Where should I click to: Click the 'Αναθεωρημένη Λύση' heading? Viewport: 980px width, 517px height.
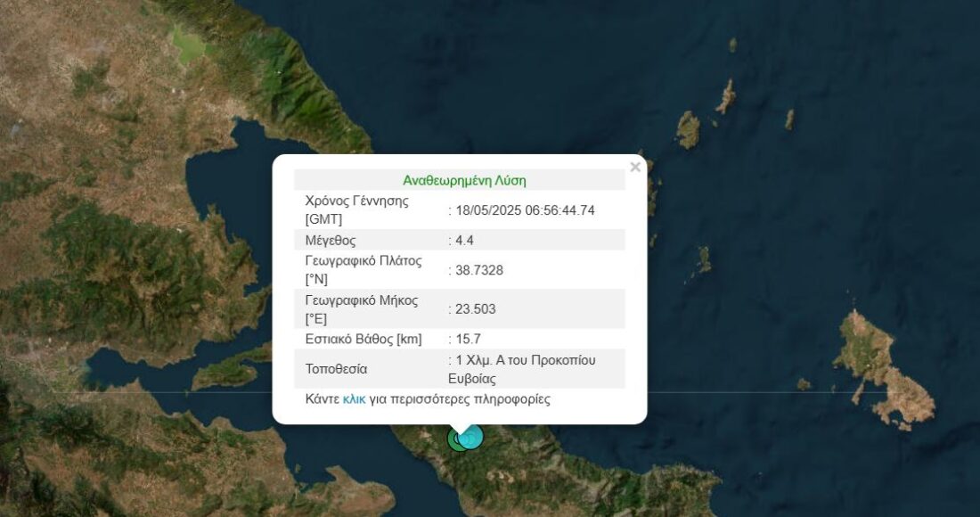[464, 181]
